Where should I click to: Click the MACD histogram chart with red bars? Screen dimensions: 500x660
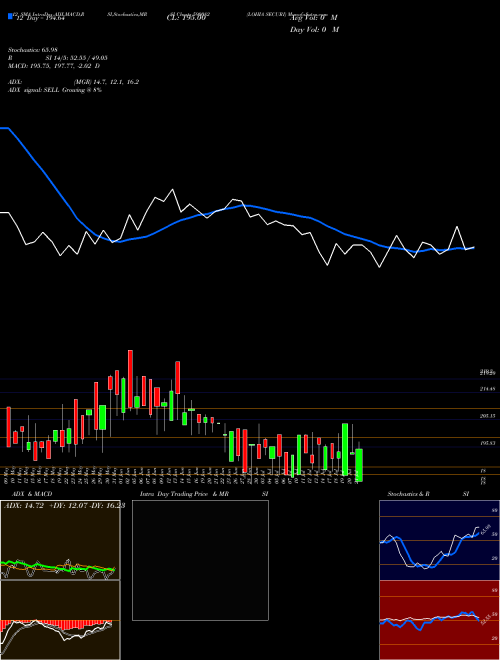coord(60,620)
